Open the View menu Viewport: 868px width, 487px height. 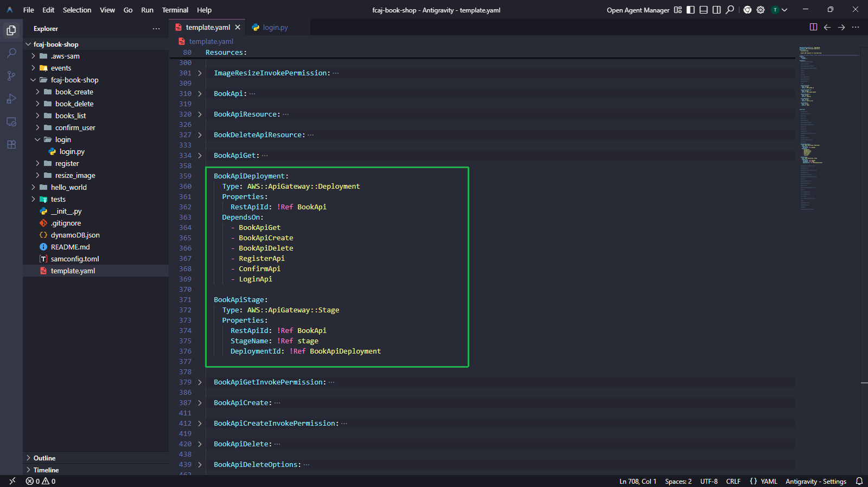pos(107,10)
